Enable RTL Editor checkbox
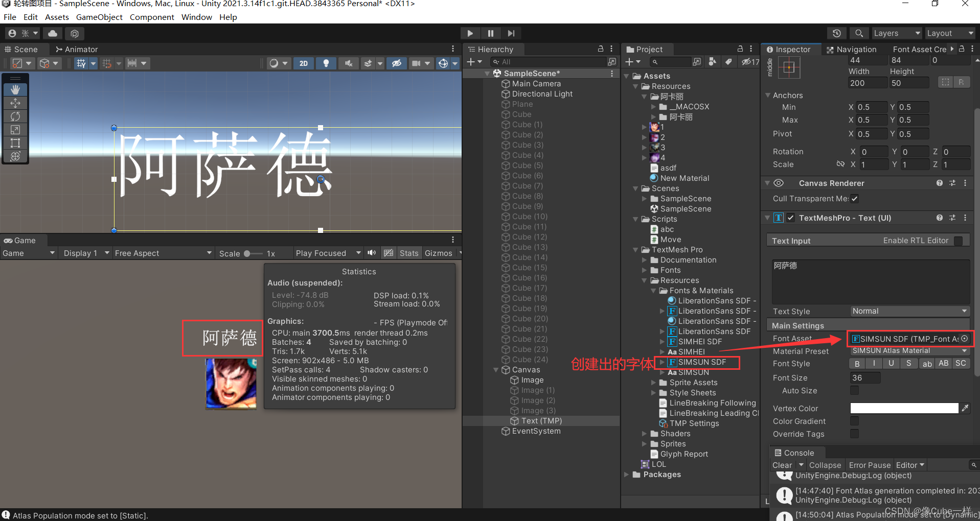This screenshot has height=521, width=980. click(x=959, y=241)
